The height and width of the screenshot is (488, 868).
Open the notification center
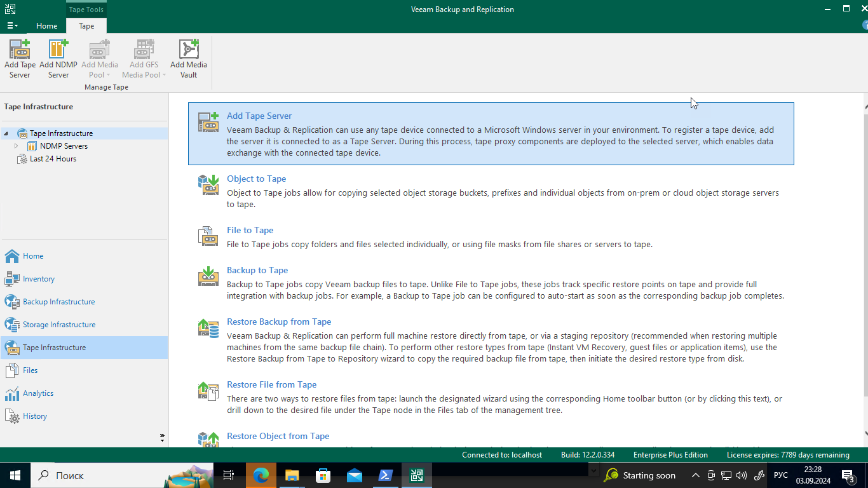pyautogui.click(x=848, y=475)
